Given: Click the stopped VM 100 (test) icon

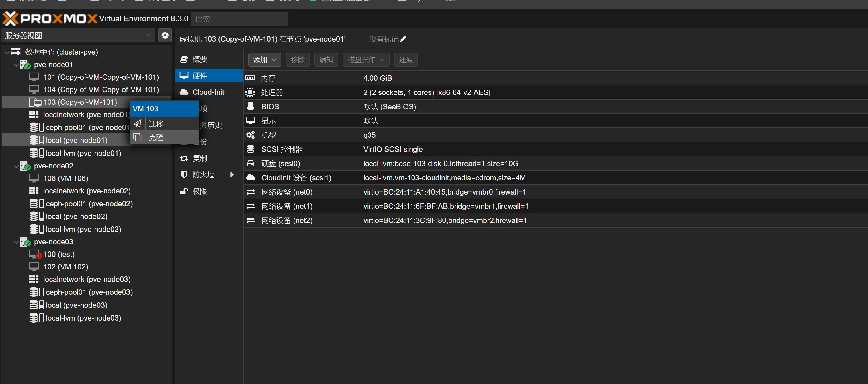Looking at the screenshot, I should [35, 254].
